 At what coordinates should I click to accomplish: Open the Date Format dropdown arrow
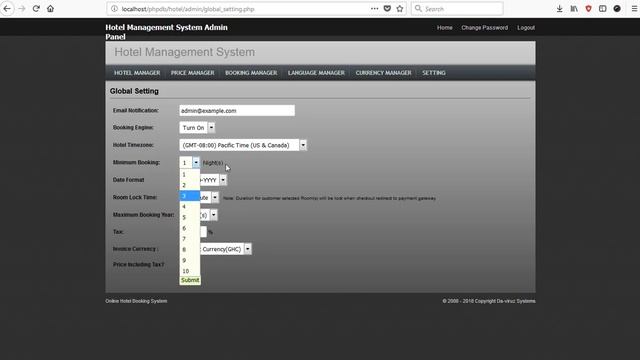tap(223, 180)
